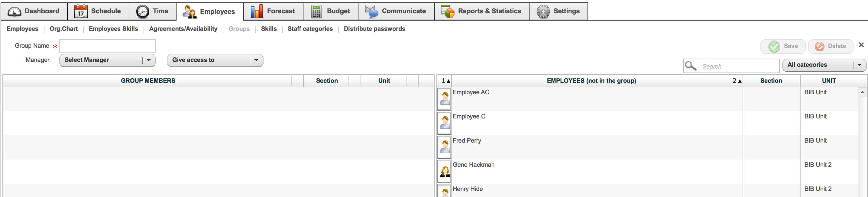Click the Employees people icon
The height and width of the screenshot is (197, 868).
[189, 12]
